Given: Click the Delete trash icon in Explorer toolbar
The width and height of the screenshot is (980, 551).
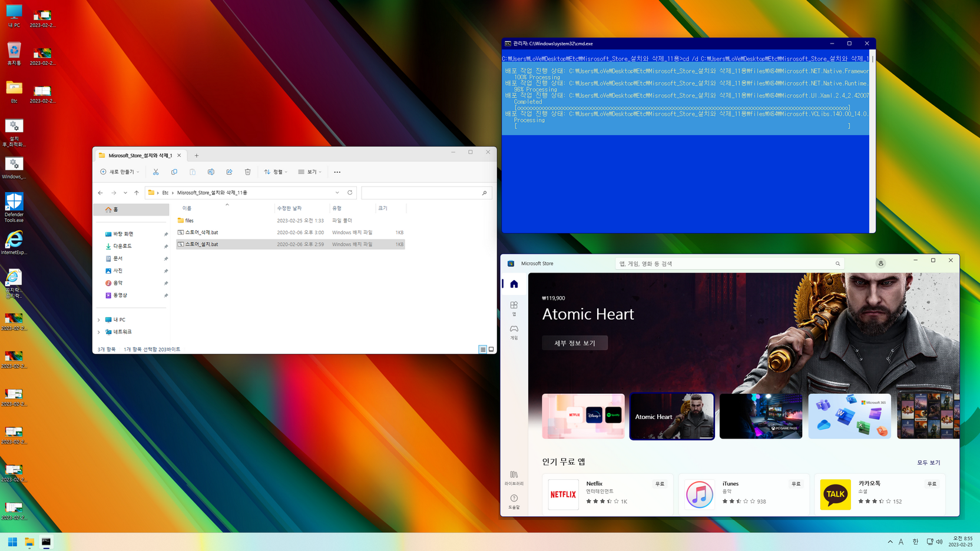Looking at the screenshot, I should coord(248,172).
